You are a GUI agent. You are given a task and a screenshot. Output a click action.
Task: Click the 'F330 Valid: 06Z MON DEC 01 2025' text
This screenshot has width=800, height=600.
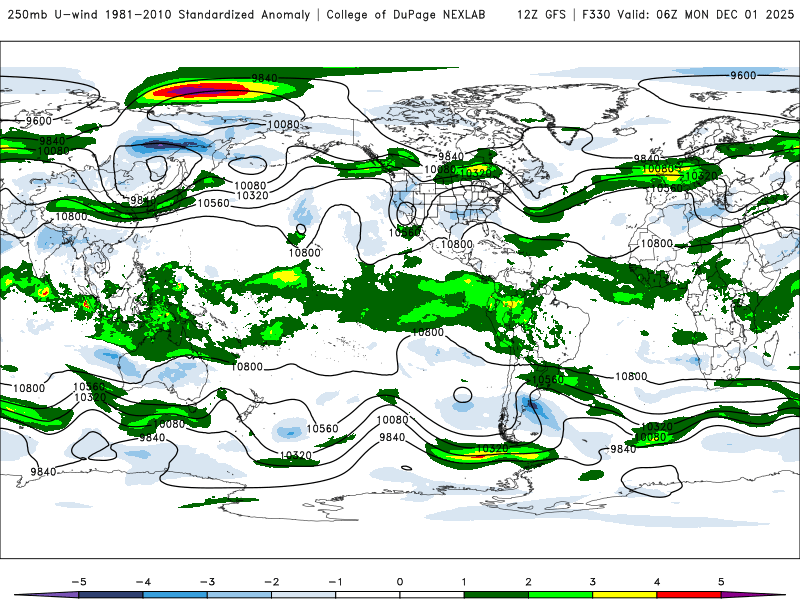click(x=688, y=15)
